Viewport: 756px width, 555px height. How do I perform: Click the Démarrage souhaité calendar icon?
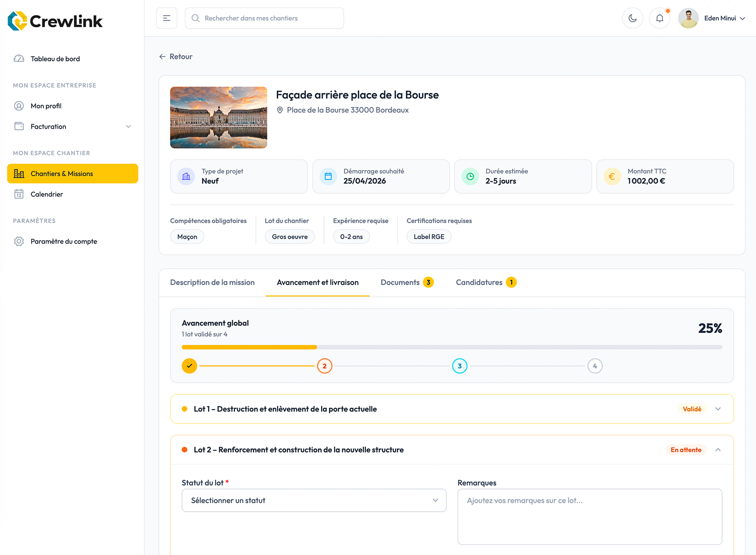pos(328,176)
